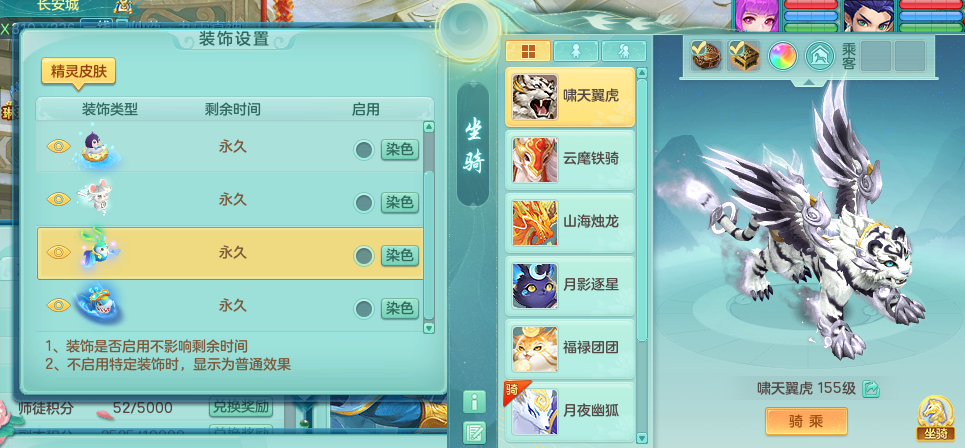Click the mount stable house icon
Image resolution: width=965 pixels, height=448 pixels.
point(820,56)
